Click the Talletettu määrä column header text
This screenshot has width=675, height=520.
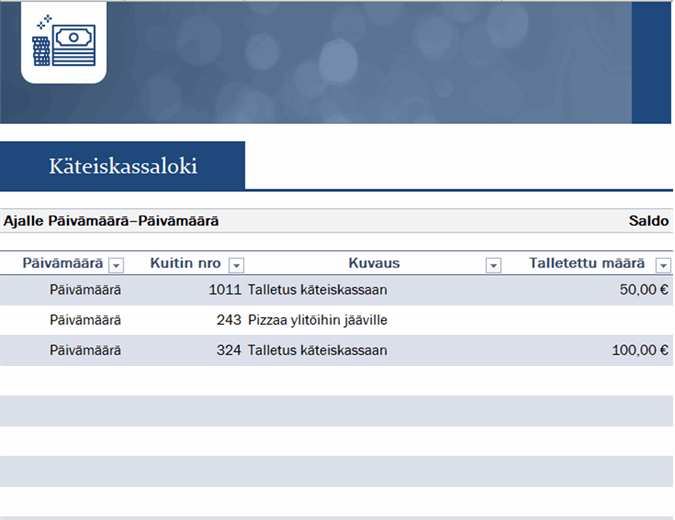pyautogui.click(x=587, y=263)
